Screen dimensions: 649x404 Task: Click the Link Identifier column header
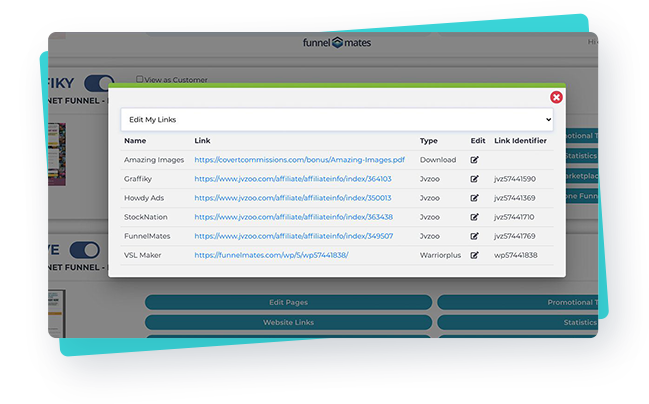(x=520, y=141)
